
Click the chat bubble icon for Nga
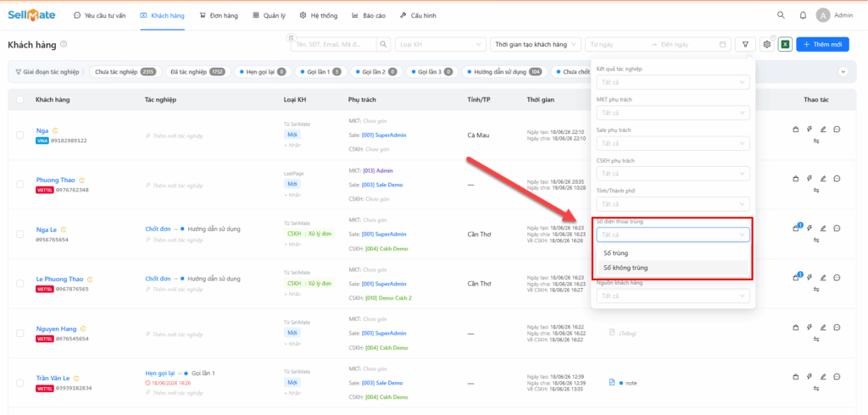point(837,130)
